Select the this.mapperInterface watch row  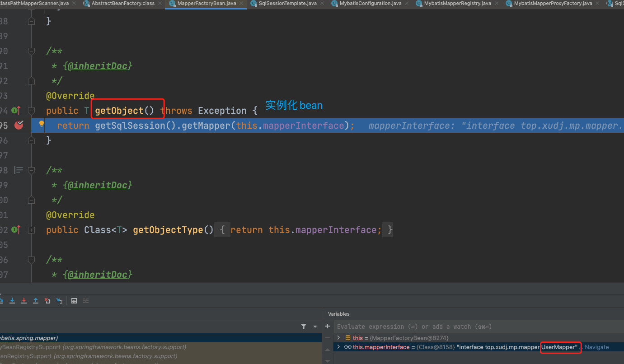[x=479, y=347]
